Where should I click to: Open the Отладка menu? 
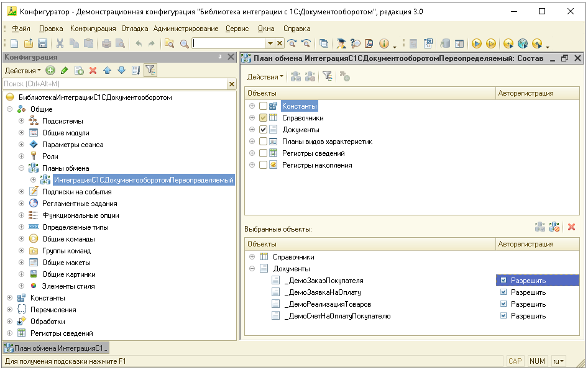click(134, 29)
